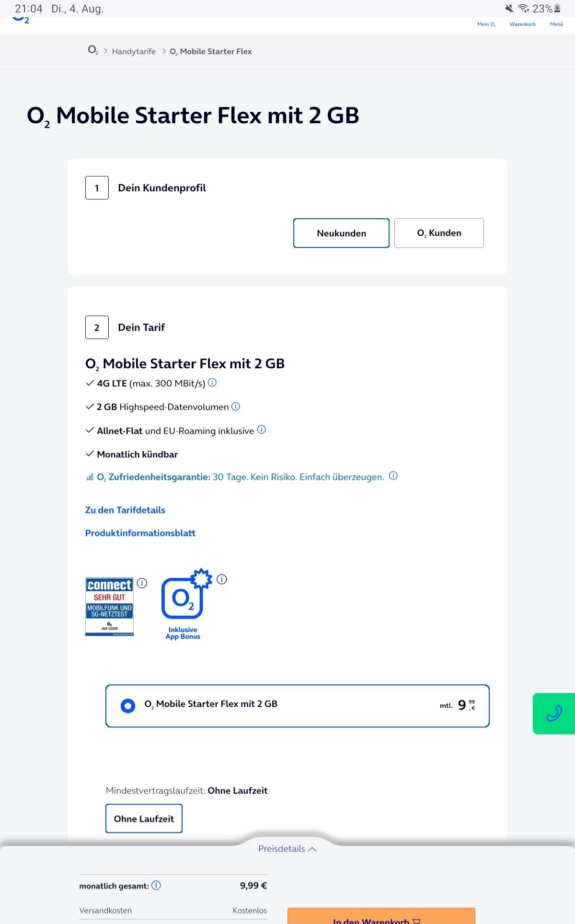Screen dimensions: 575x924
Task: Check the battery status icon
Action: click(557, 9)
